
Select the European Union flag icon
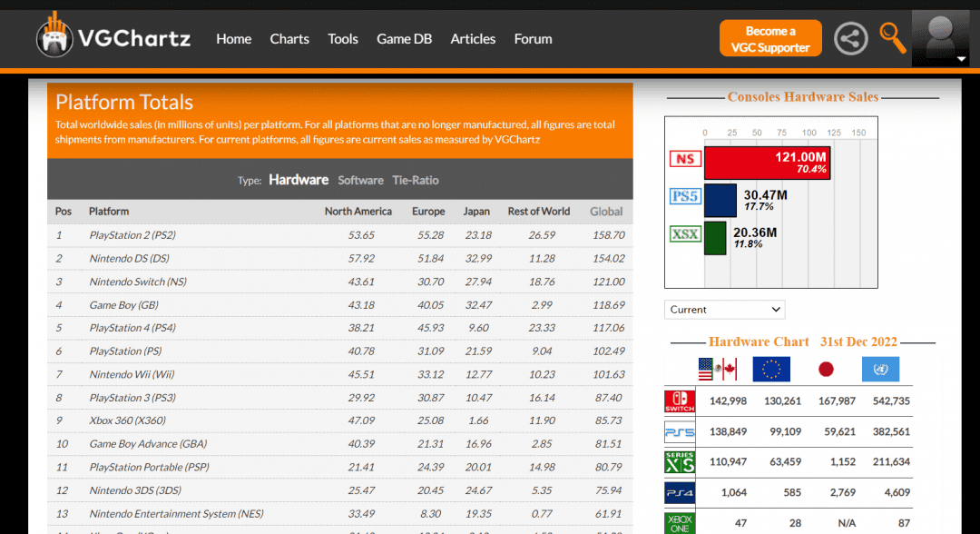coord(771,369)
